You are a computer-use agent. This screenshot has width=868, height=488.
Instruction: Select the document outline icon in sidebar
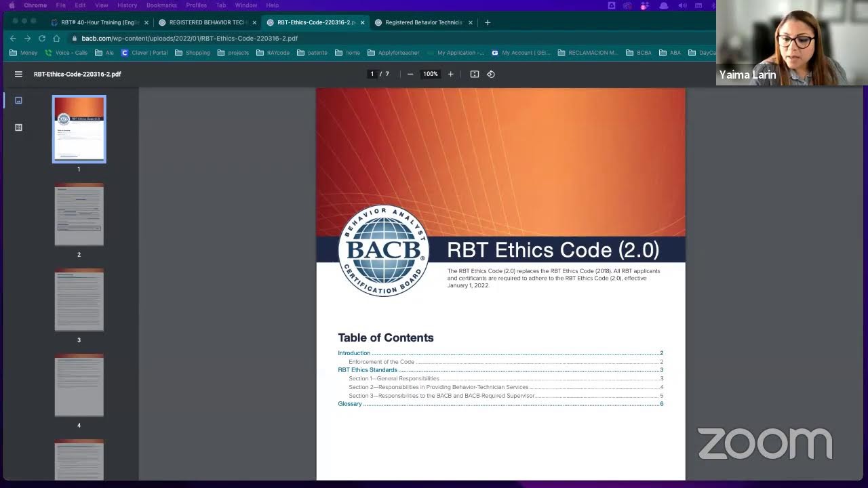(x=18, y=127)
